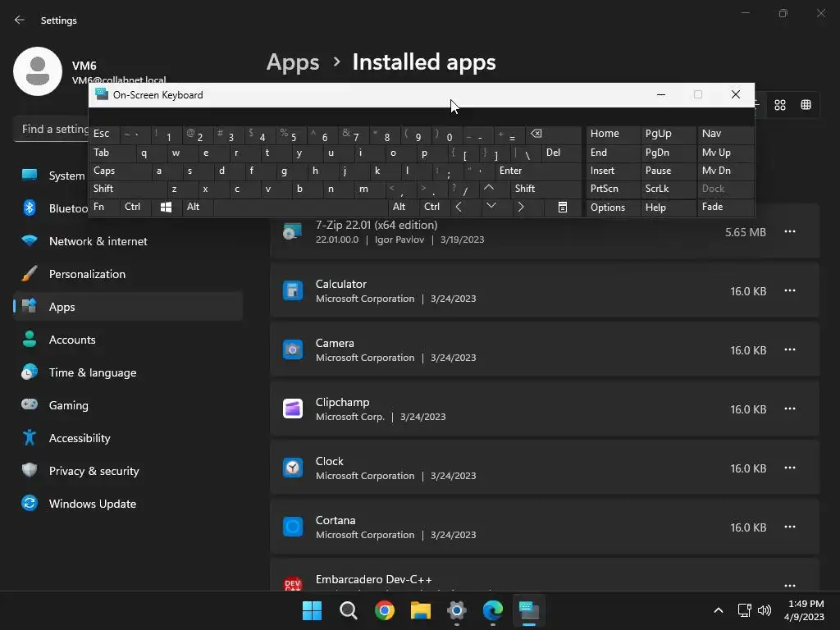Click the Find a setting search box

[x=52, y=129]
